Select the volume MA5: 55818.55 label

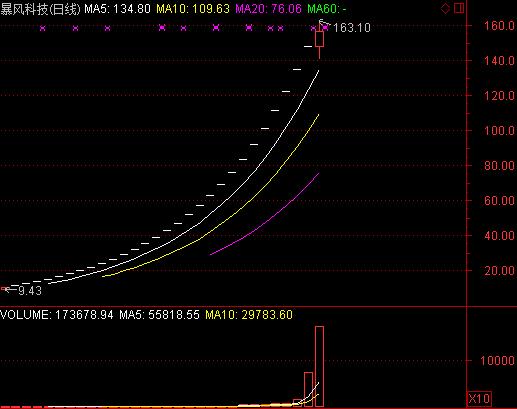pos(159,315)
